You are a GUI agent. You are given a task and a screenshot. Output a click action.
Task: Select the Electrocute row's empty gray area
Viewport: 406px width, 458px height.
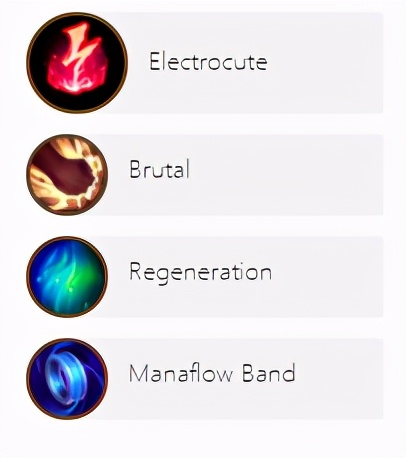click(x=325, y=63)
